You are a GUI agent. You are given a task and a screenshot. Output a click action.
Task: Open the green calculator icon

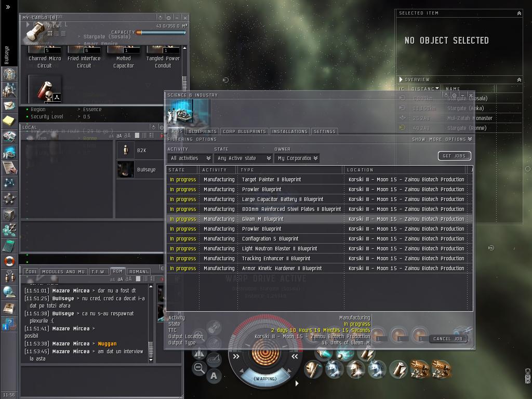pyautogui.click(x=9, y=245)
